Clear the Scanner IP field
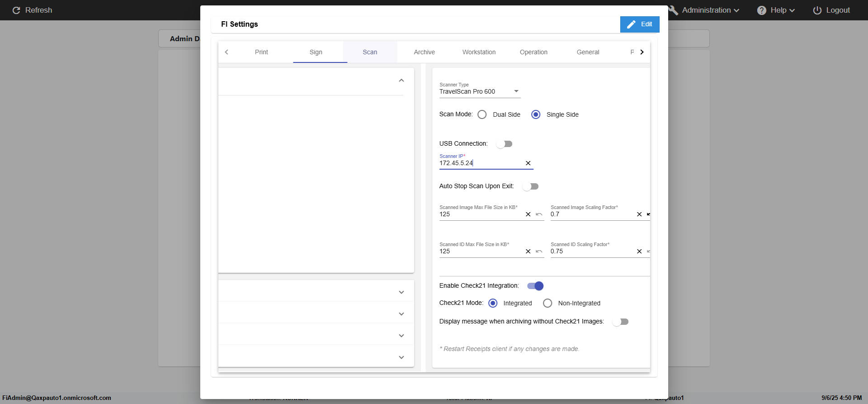Screen dimensions: 868x404 (x=528, y=163)
